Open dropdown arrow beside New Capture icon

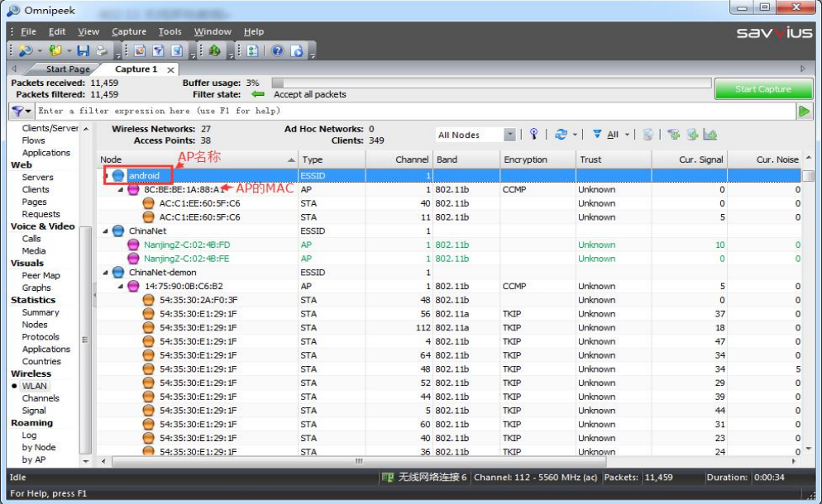click(40, 51)
